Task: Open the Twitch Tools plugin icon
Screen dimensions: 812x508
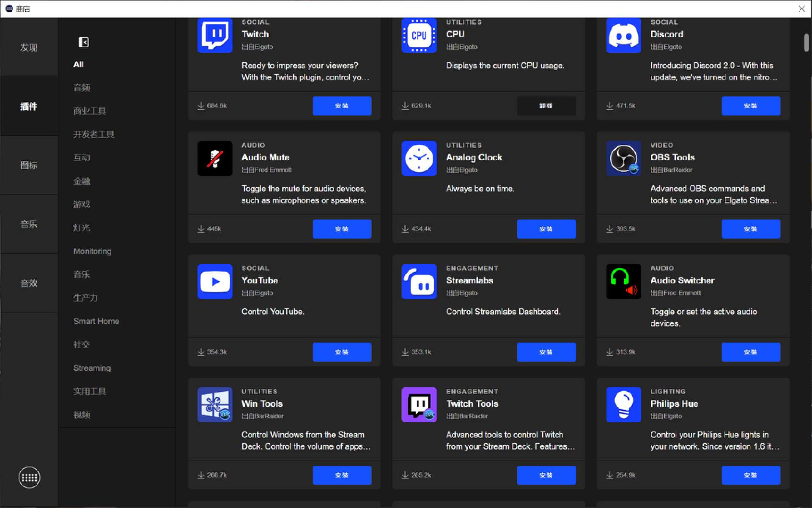Action: click(x=419, y=404)
